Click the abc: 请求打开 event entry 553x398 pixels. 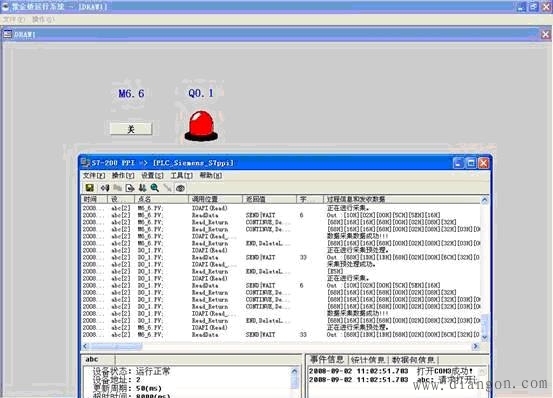coord(393,380)
